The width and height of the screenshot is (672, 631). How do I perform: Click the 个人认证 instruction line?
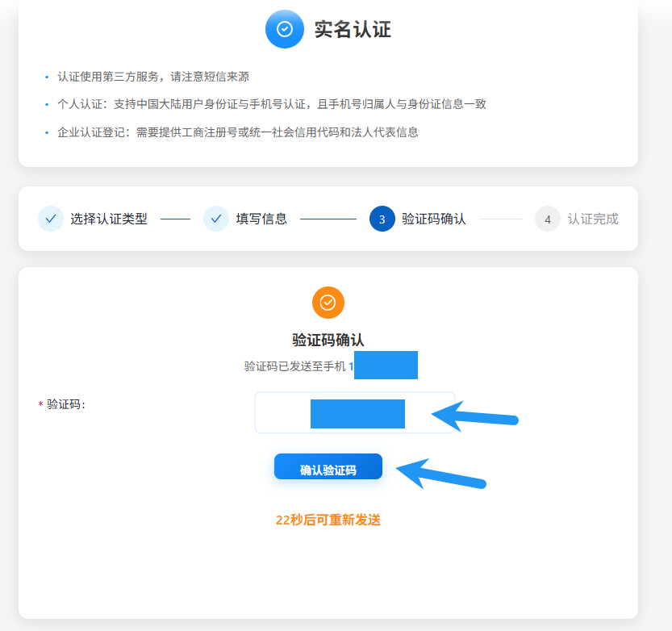click(271, 104)
